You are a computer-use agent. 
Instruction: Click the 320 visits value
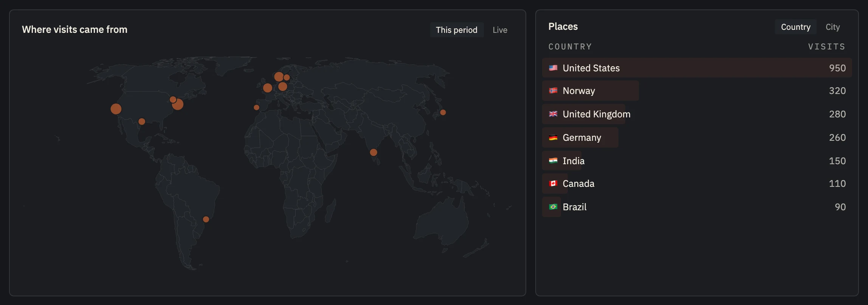click(x=837, y=91)
